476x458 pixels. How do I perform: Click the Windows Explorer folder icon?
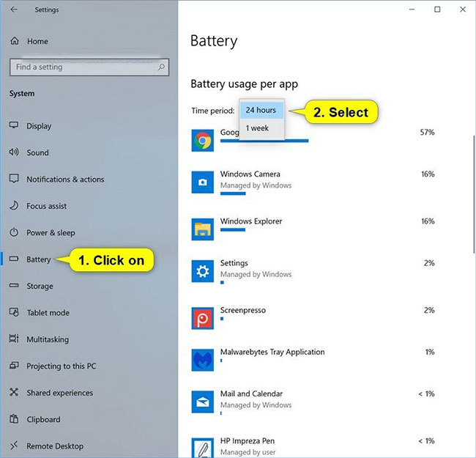point(202,229)
